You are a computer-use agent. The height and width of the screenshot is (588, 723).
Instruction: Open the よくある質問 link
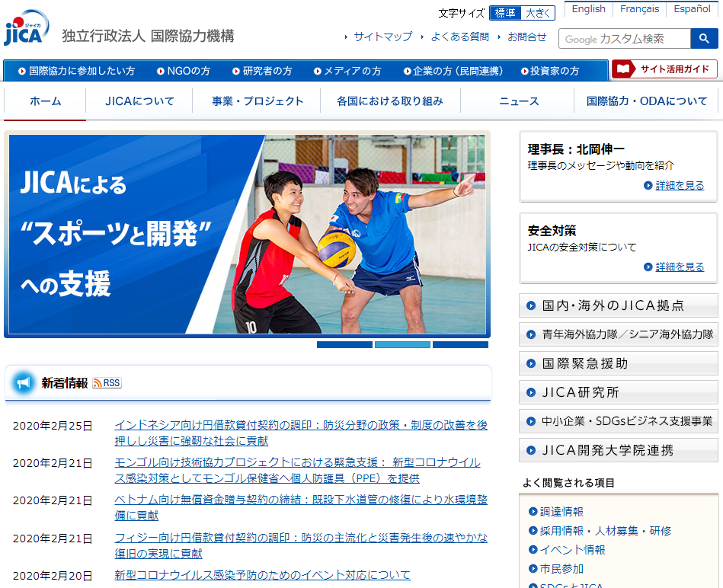coord(459,37)
